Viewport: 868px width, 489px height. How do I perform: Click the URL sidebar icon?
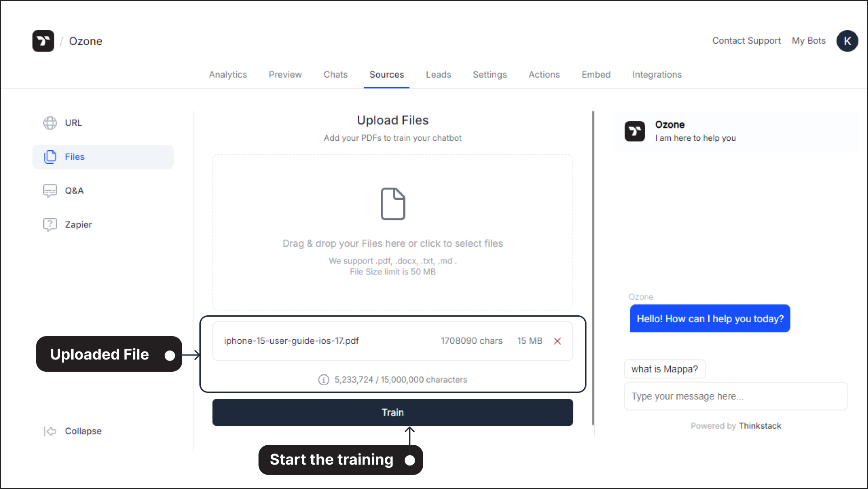[51, 123]
